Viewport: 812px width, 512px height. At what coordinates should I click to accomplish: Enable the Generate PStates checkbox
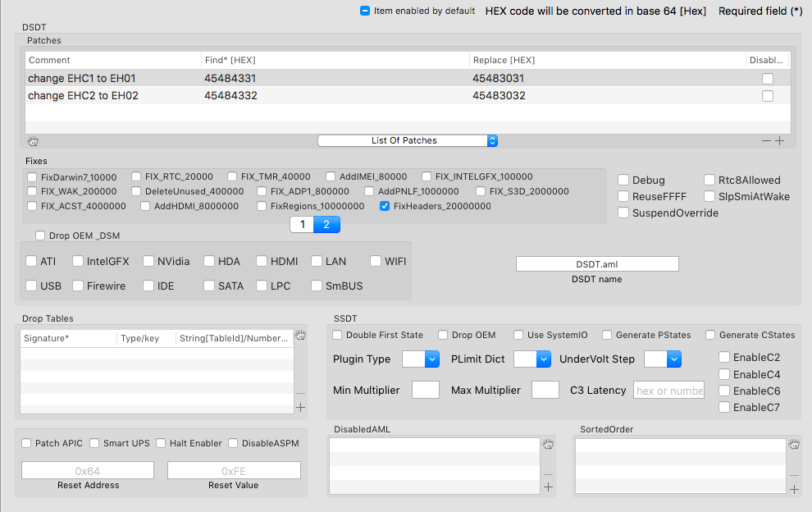(607, 335)
